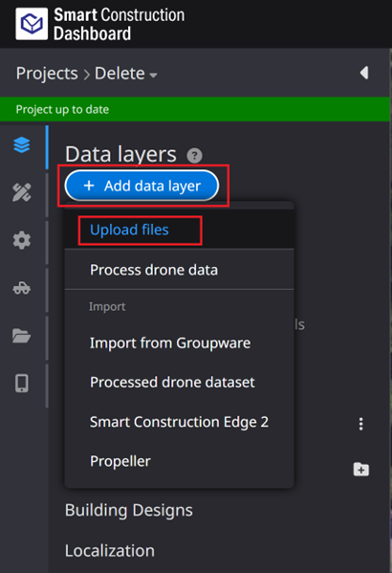Go to Projects breadcrumb link
This screenshot has height=573, width=392.
(47, 74)
